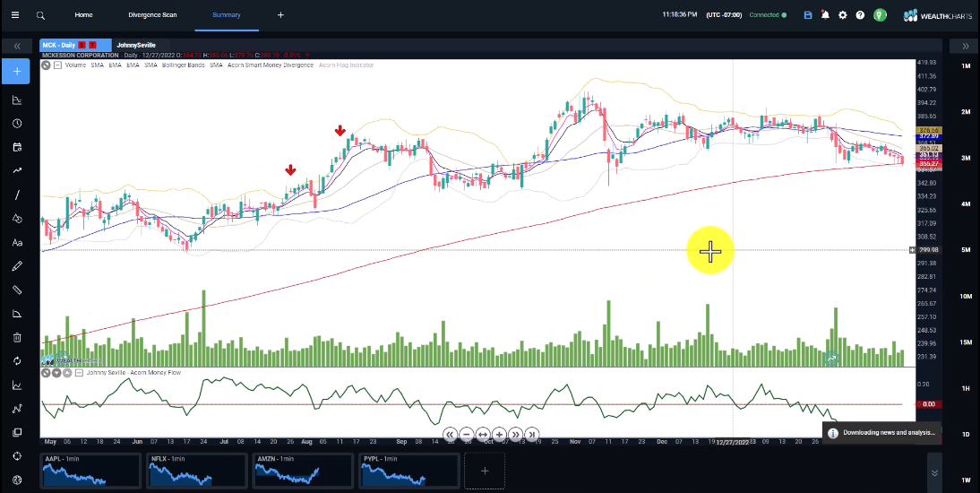Toggle the Volume indicator label

coord(75,65)
